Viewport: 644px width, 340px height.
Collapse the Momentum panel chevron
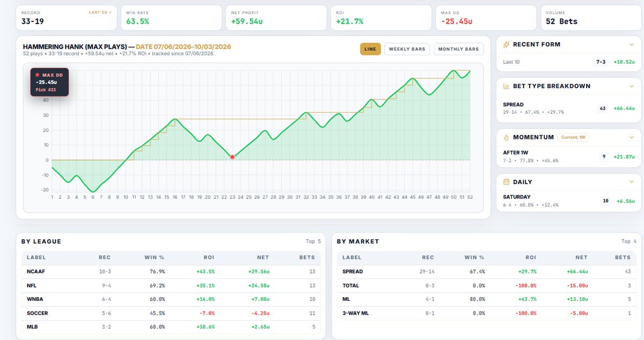tap(632, 137)
